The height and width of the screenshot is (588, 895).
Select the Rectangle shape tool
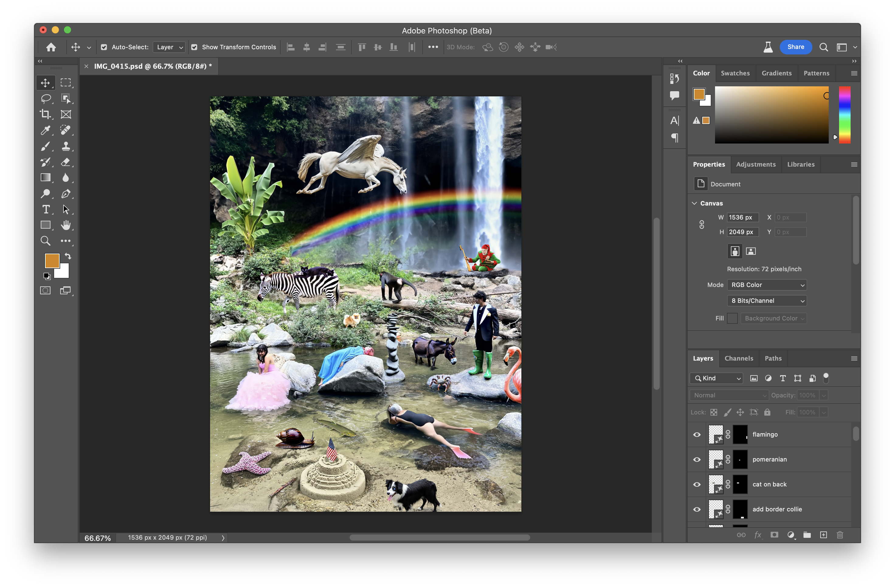[x=46, y=225]
